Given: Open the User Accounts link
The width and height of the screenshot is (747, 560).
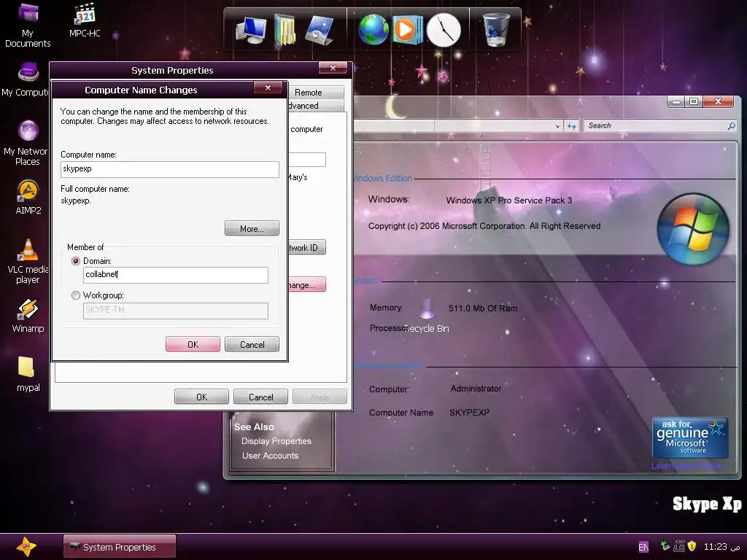Looking at the screenshot, I should pyautogui.click(x=270, y=455).
